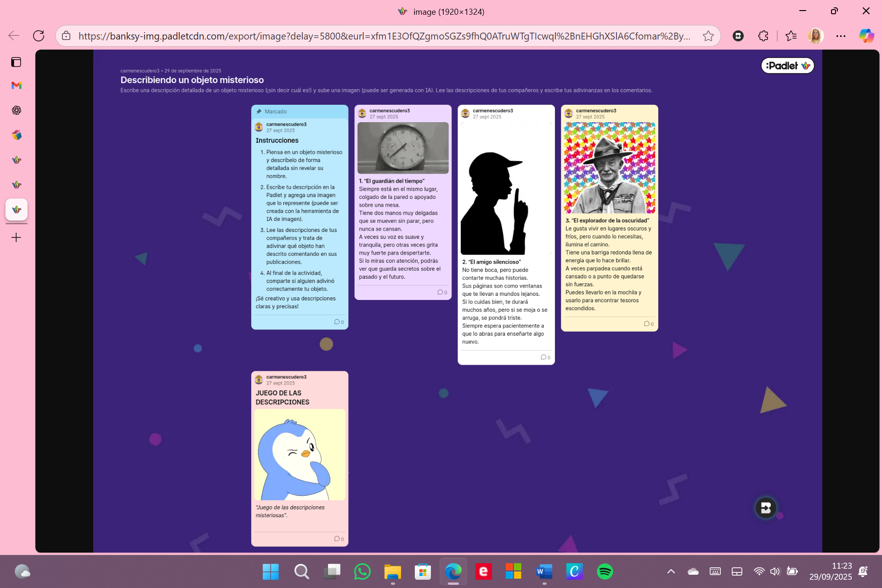This screenshot has width=882, height=588.
Task: Open Spotify from the taskbar
Action: (605, 571)
